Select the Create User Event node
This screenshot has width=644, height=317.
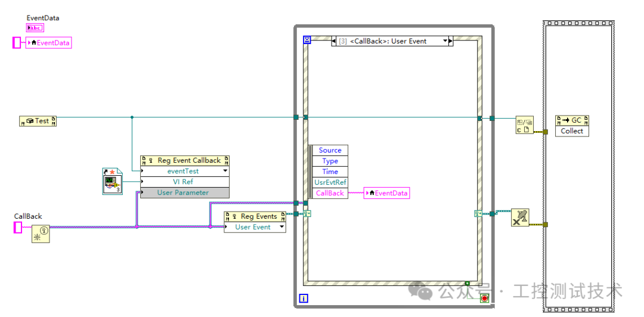41,234
